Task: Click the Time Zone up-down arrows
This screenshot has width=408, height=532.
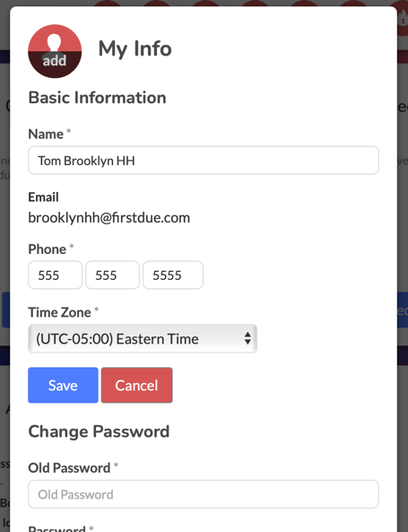Action: click(247, 338)
